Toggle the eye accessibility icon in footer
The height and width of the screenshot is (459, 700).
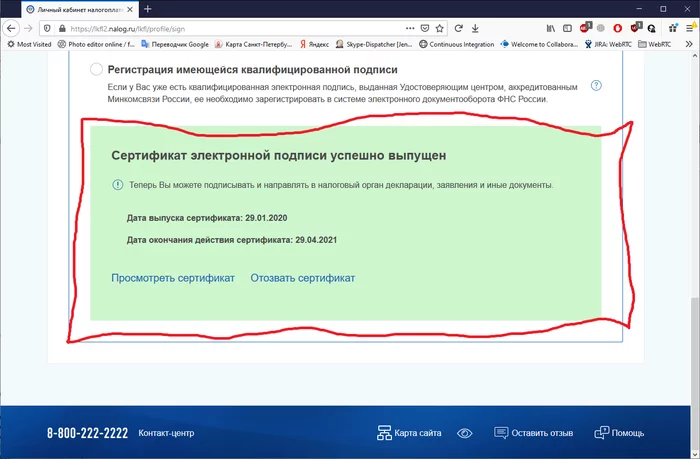tap(465, 433)
